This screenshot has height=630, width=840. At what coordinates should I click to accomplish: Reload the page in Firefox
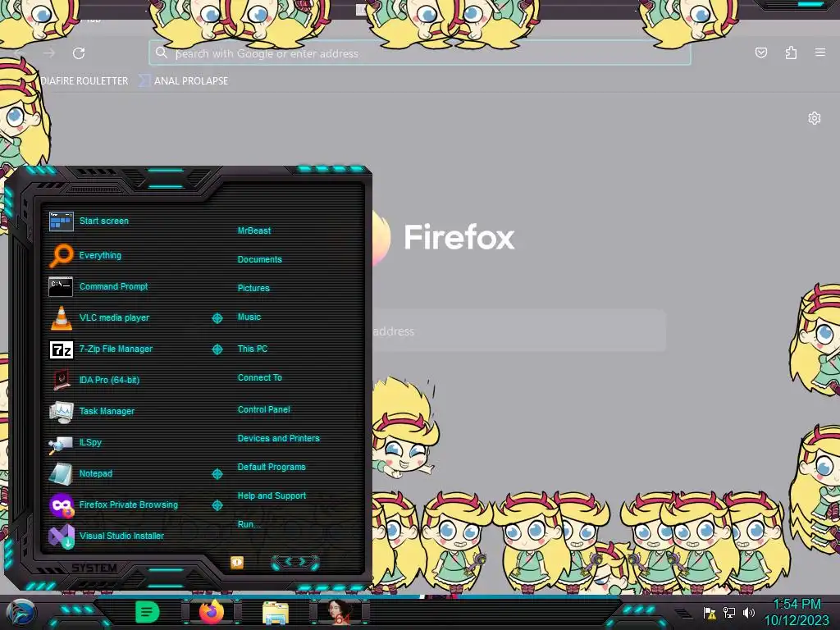pyautogui.click(x=79, y=53)
